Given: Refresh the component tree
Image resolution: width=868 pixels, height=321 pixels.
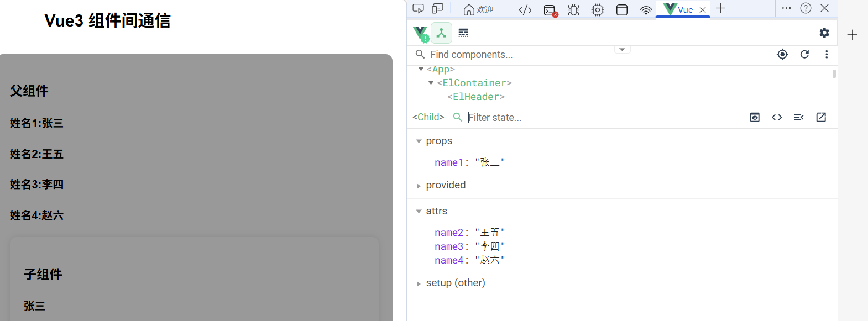Looking at the screenshot, I should click(x=804, y=54).
